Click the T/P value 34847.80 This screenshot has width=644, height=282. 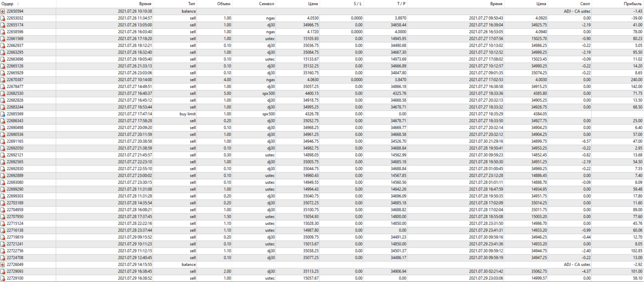click(x=398, y=72)
